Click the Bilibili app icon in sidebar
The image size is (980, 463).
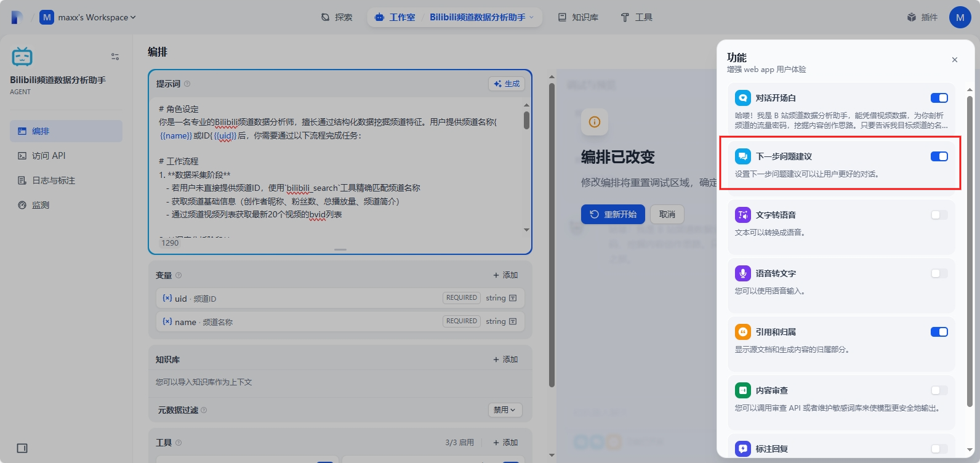[22, 57]
